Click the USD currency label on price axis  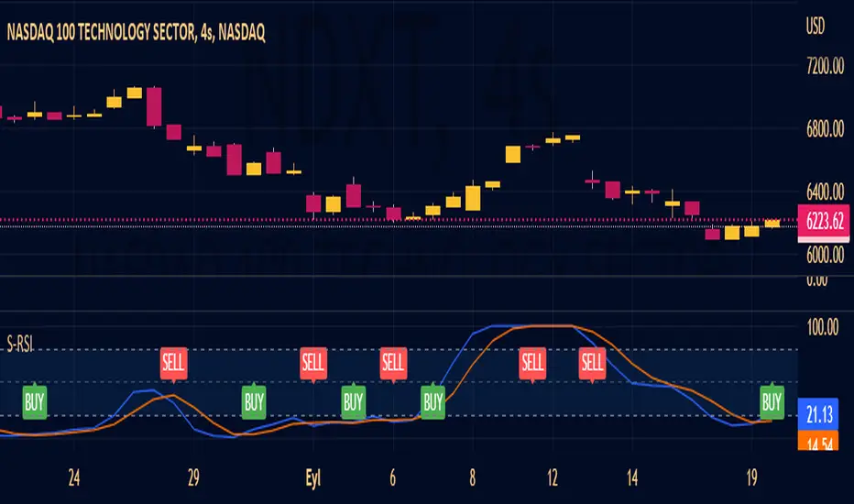816,26
